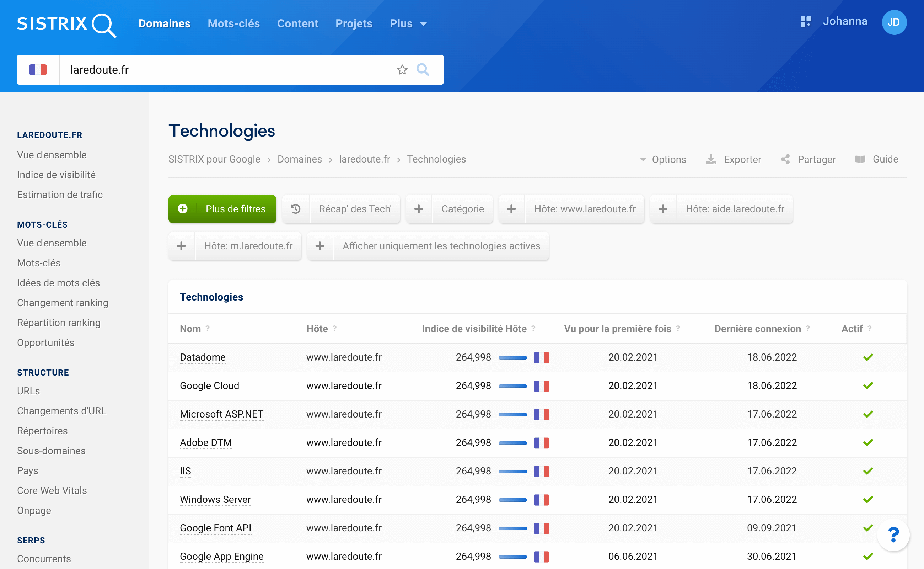Image resolution: width=924 pixels, height=569 pixels.
Task: Switch to the Mots-clés tab
Action: tap(233, 24)
